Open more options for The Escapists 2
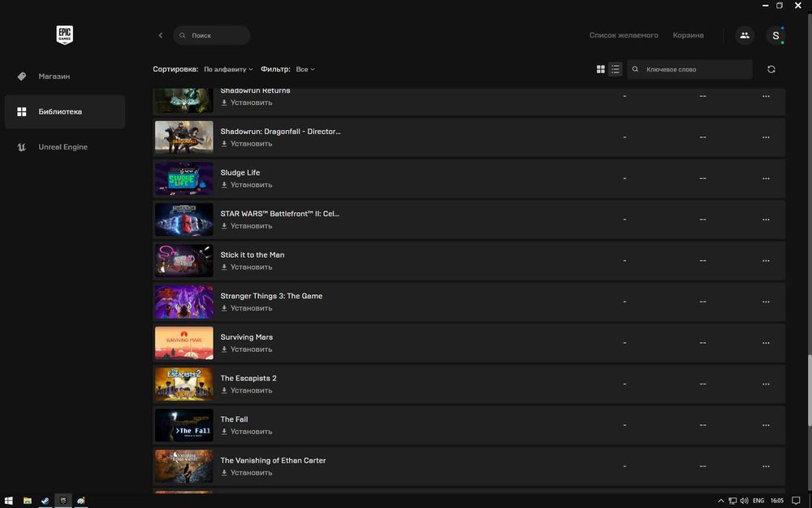This screenshot has width=812, height=508. [x=766, y=384]
